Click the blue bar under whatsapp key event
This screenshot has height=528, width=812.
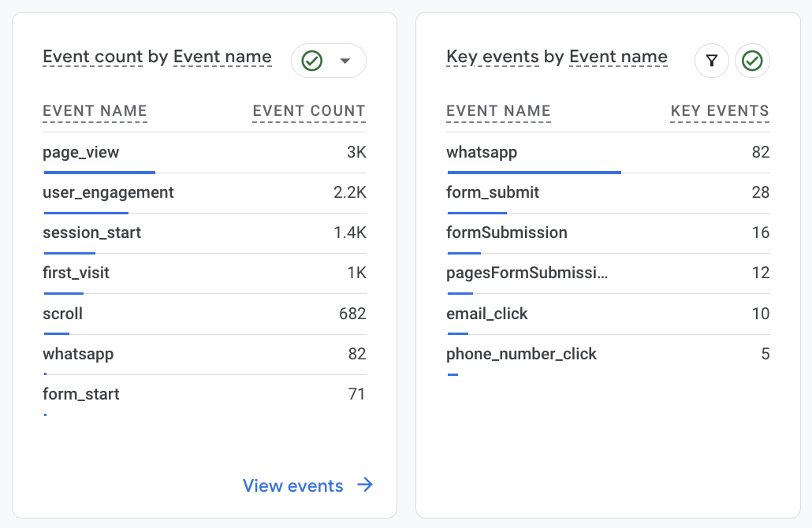pos(534,172)
